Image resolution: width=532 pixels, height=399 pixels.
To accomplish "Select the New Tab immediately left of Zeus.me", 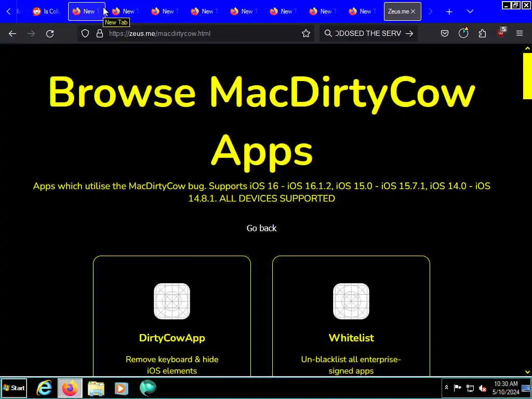I will [363, 11].
